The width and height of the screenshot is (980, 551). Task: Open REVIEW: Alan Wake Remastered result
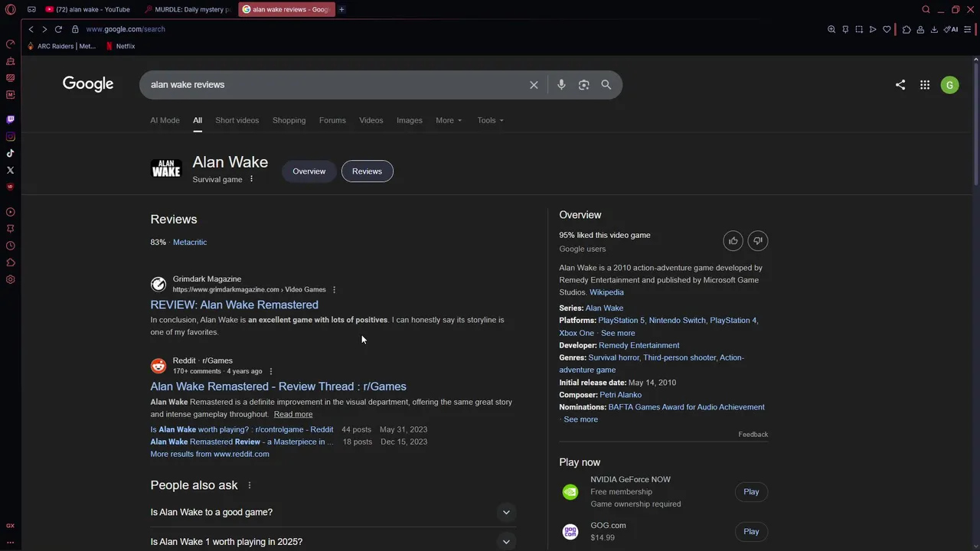[234, 305]
